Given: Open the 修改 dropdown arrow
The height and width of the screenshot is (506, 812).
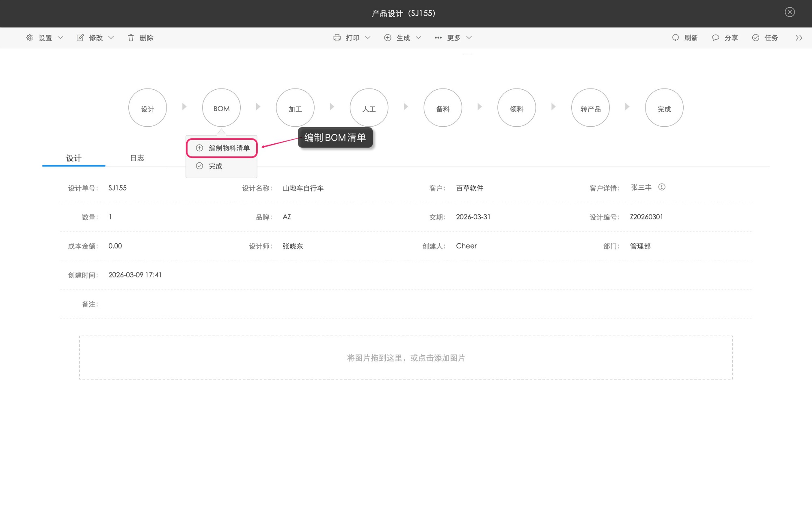Looking at the screenshot, I should pyautogui.click(x=111, y=38).
